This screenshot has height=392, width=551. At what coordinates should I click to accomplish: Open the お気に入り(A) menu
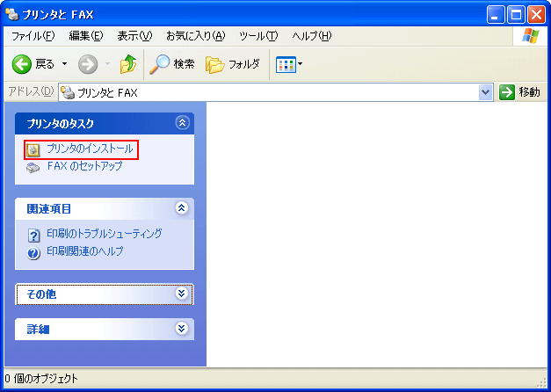click(195, 36)
